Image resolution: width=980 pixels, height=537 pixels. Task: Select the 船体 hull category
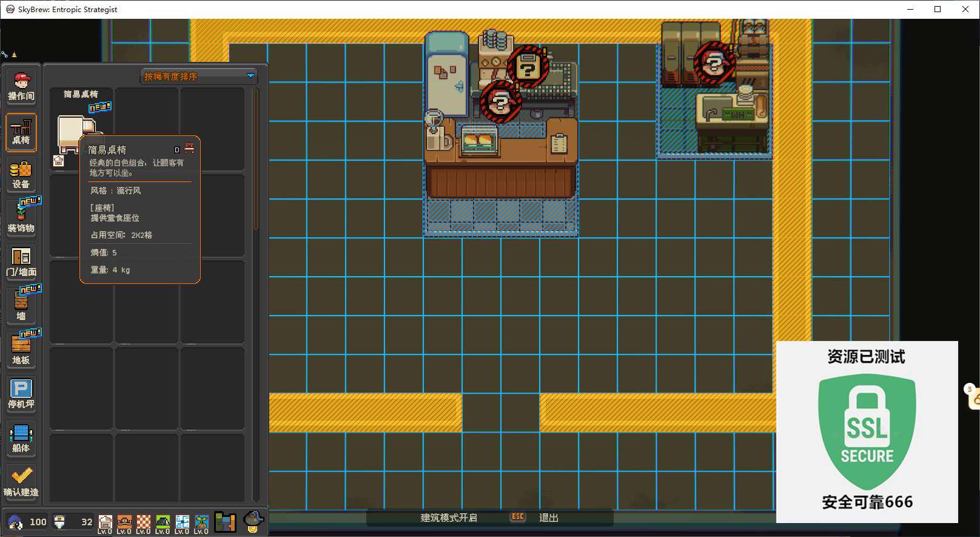point(21,439)
